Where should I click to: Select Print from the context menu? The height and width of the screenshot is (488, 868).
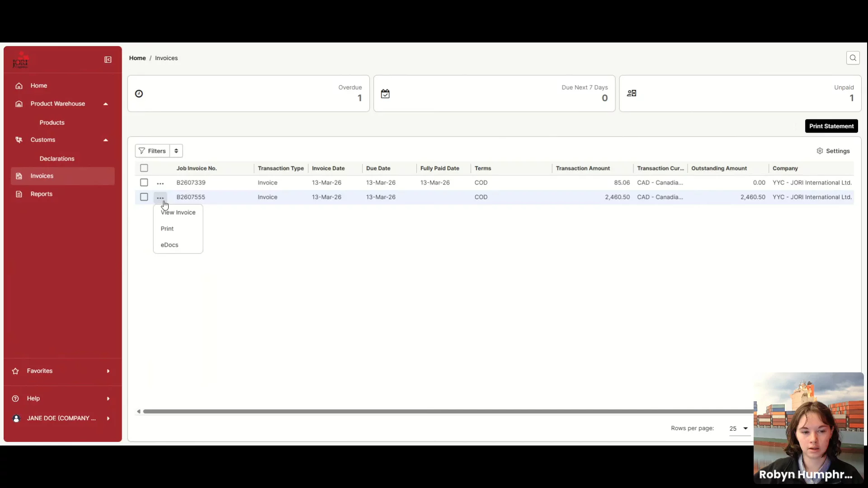coord(178,229)
